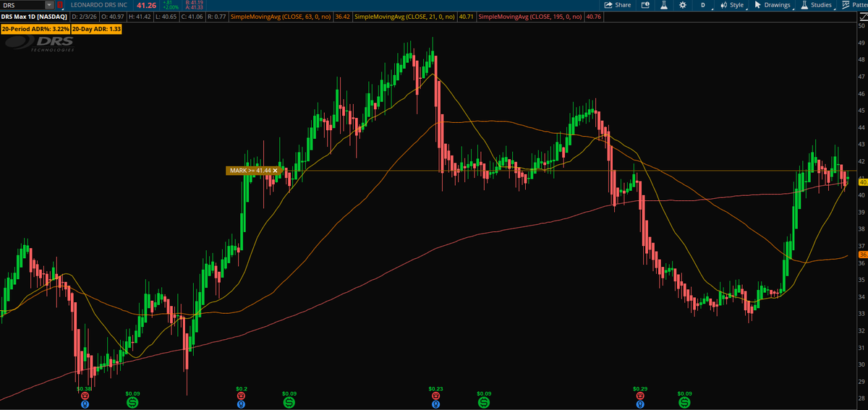Open the Style menu
Image resolution: width=868 pixels, height=410 pixels.
pos(732,5)
